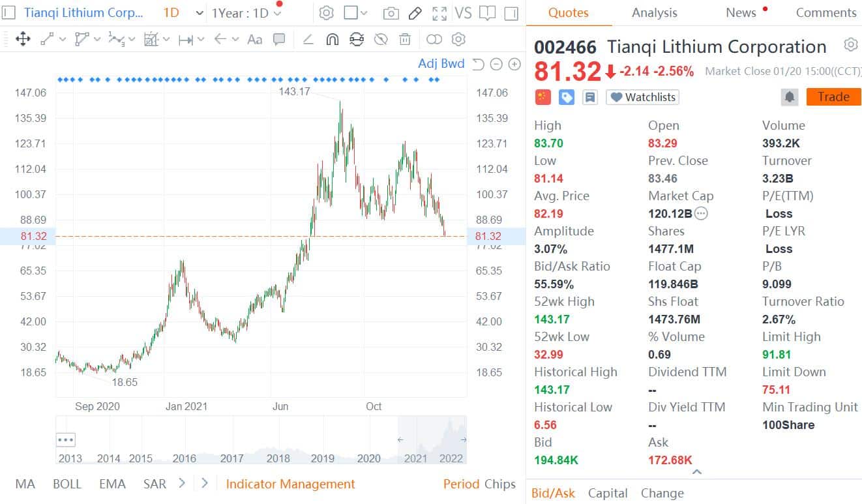The image size is (862, 504).
Task: Open chart settings via the gear icon
Action: click(326, 12)
